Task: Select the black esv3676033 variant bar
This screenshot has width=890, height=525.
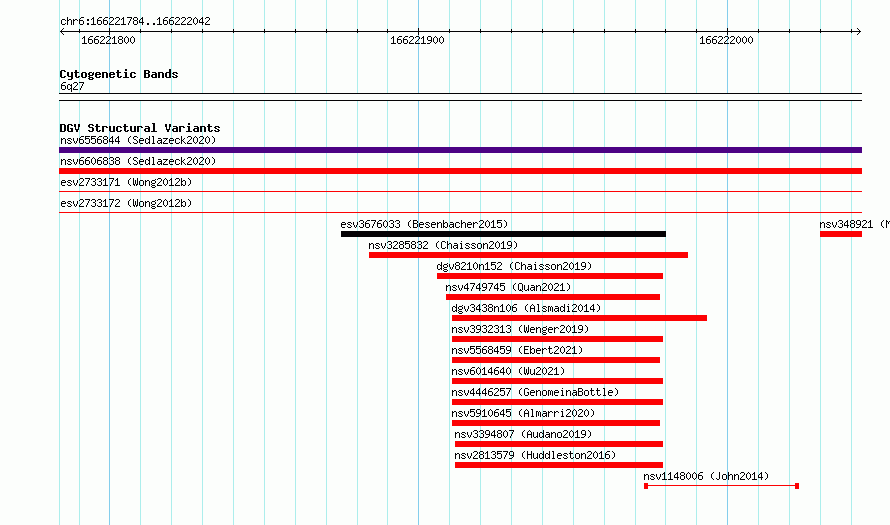Action: tap(503, 234)
